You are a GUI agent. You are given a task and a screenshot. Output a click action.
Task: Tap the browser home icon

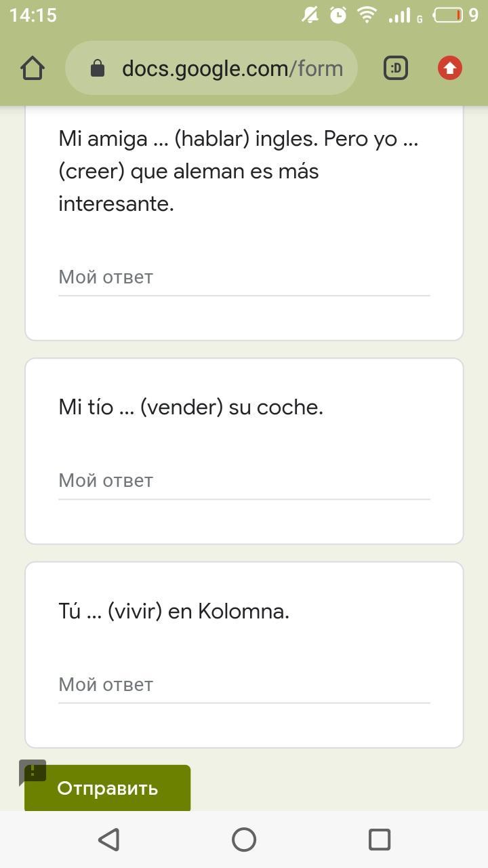click(33, 68)
